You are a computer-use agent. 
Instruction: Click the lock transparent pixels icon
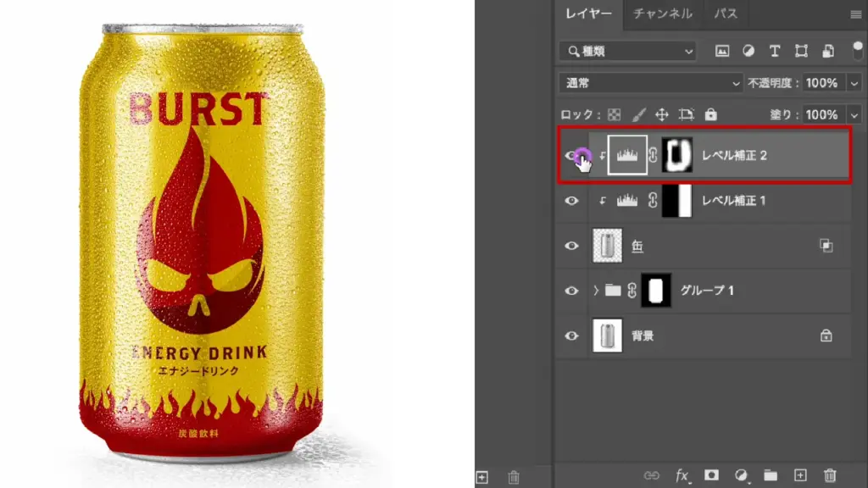click(615, 114)
